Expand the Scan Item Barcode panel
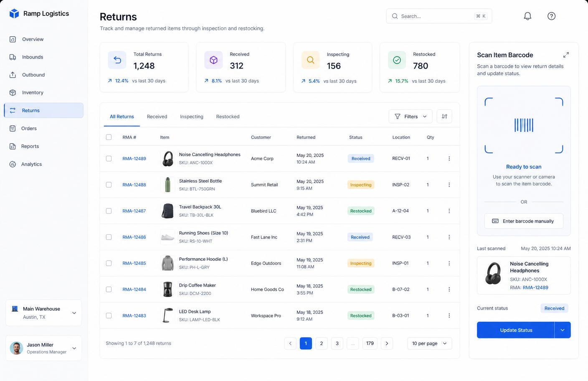 coord(566,55)
